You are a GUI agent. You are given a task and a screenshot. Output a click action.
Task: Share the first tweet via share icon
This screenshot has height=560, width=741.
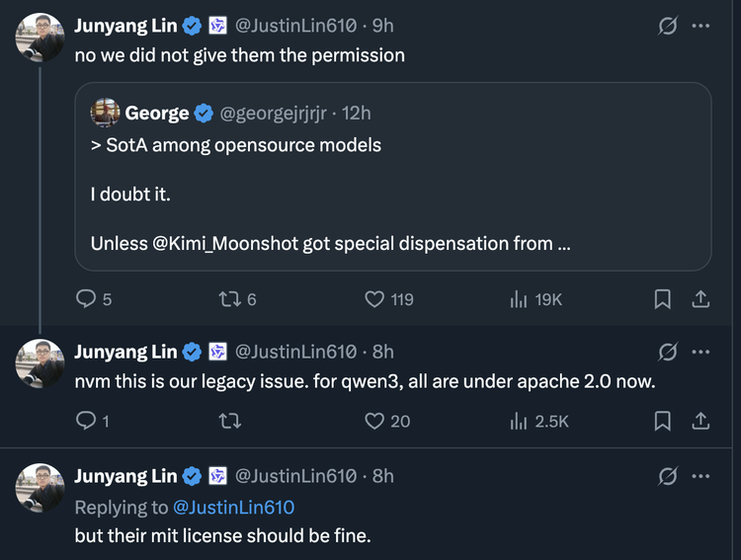[700, 298]
